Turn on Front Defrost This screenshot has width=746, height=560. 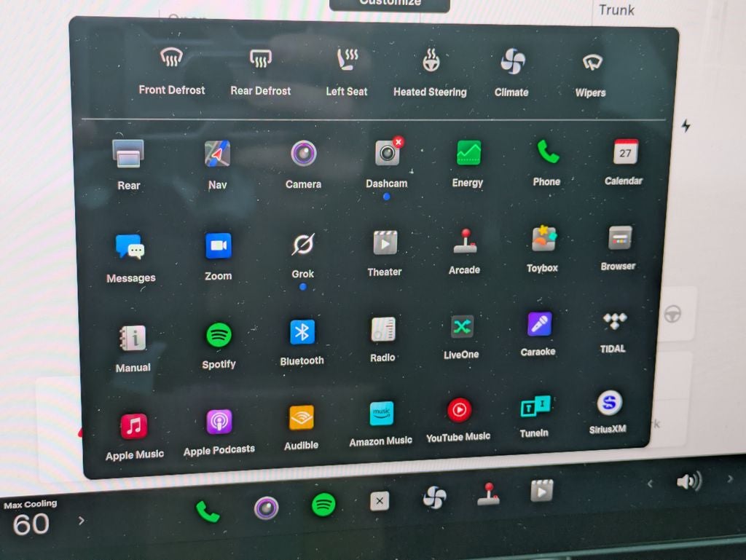171,71
